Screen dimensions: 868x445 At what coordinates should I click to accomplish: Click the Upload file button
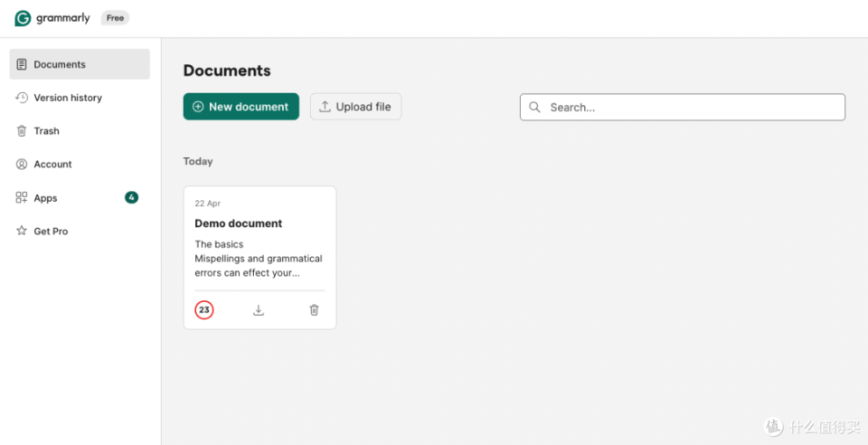tap(356, 106)
